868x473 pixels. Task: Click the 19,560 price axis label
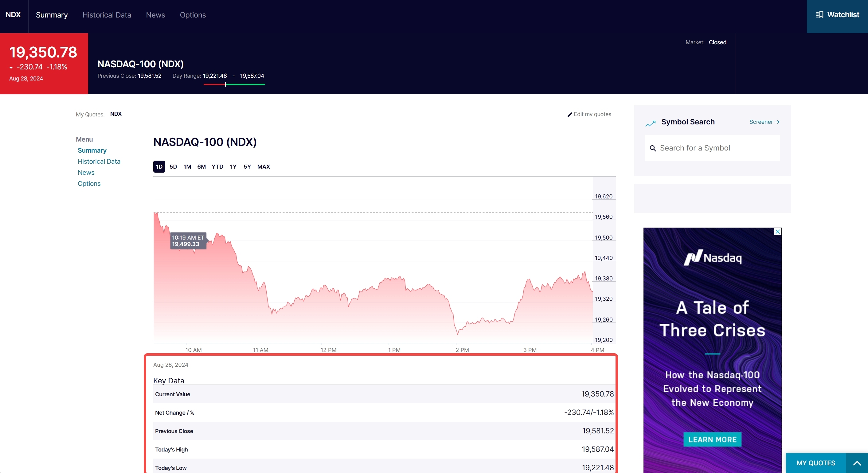pos(604,217)
